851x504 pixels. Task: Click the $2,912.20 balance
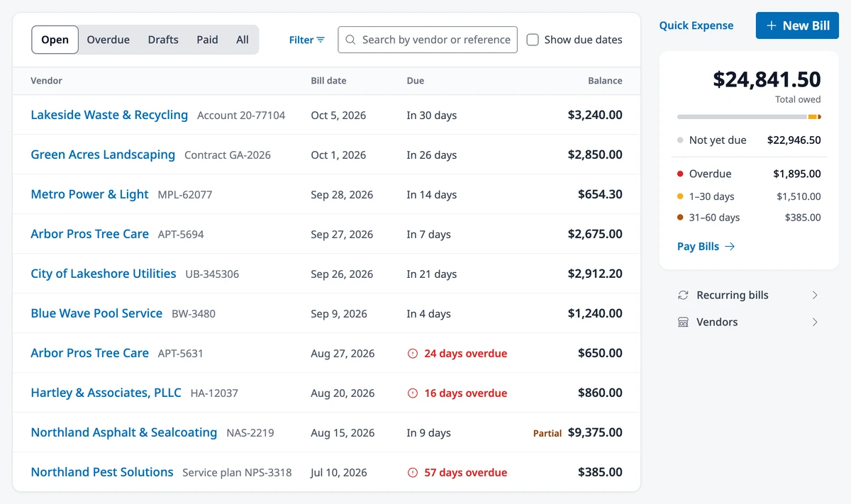click(595, 274)
